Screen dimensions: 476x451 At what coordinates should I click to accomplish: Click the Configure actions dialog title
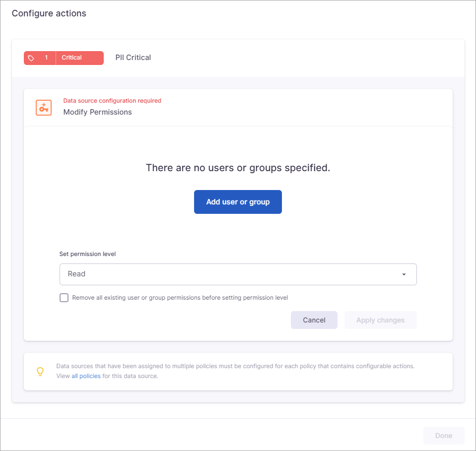[49, 13]
